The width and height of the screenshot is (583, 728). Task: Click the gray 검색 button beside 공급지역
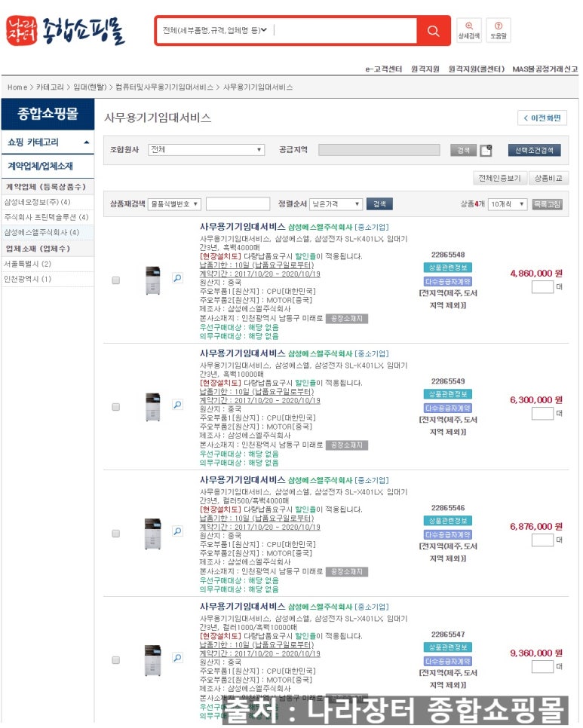(463, 150)
